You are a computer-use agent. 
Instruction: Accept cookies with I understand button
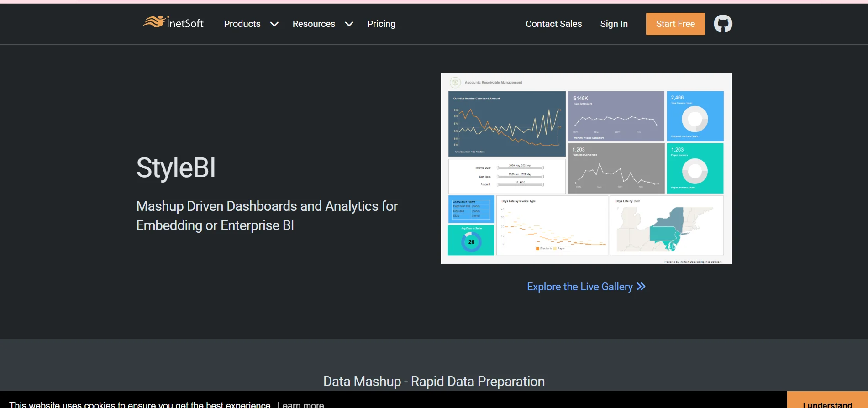click(x=827, y=401)
